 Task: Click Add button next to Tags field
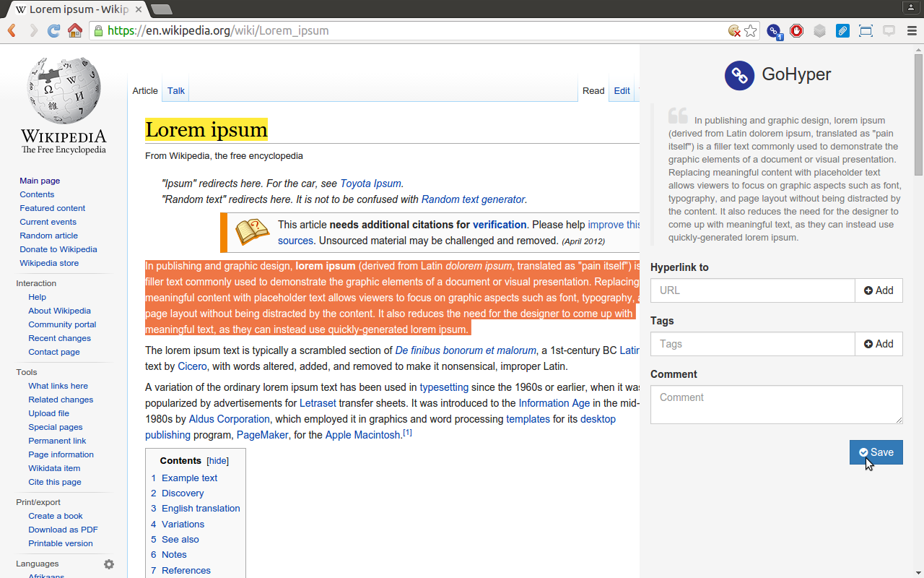pos(879,344)
